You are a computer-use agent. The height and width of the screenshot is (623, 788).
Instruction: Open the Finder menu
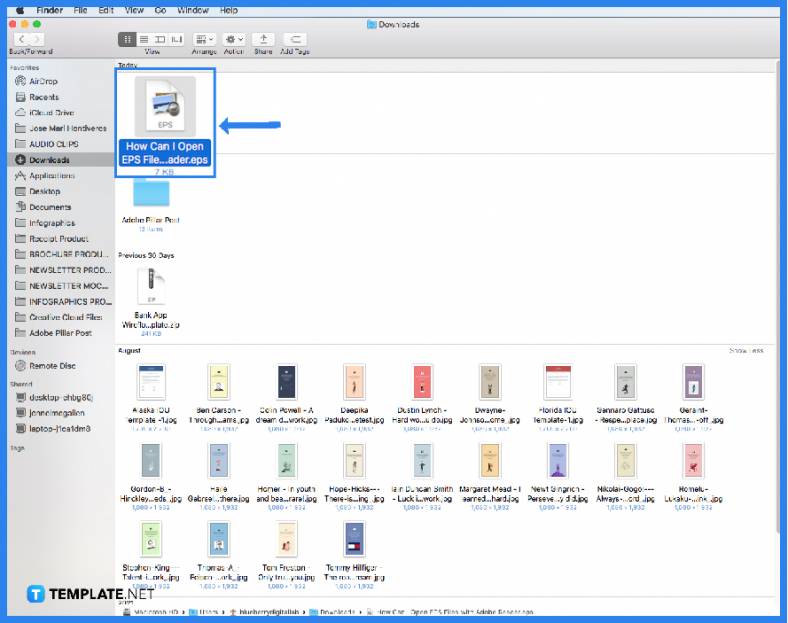[x=49, y=10]
